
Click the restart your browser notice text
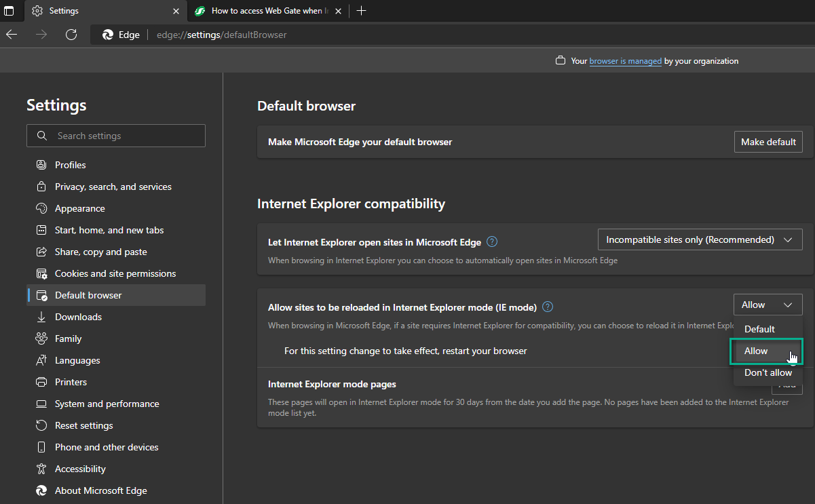[x=406, y=351]
